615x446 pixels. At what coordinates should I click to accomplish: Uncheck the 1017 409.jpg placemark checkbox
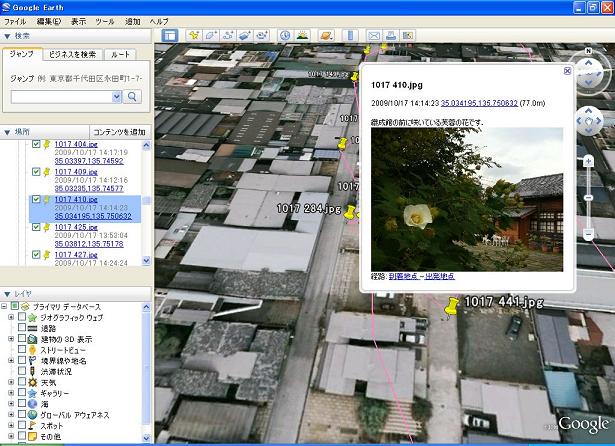[36, 171]
